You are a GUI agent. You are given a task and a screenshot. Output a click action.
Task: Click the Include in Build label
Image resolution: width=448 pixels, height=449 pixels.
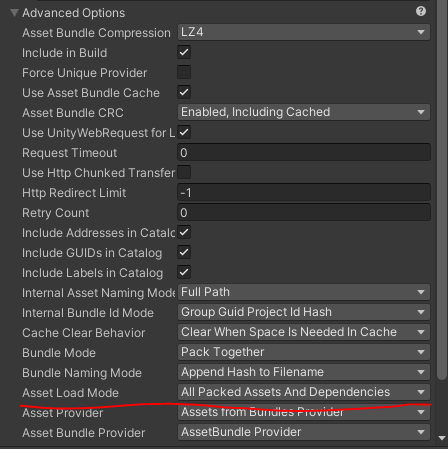(64, 53)
